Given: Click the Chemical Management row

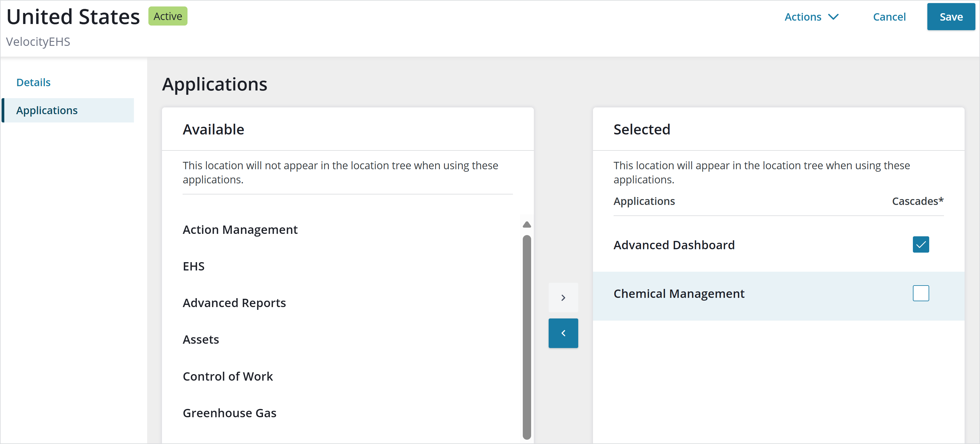Looking at the screenshot, I should [679, 294].
